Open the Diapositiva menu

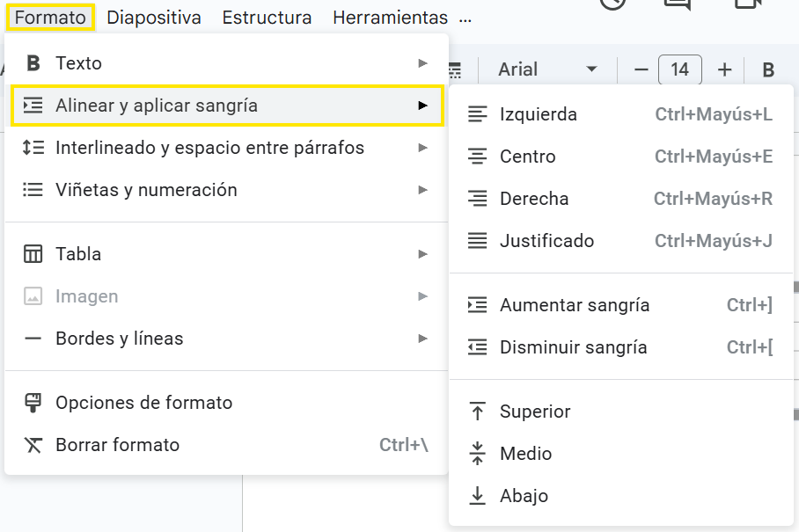[154, 18]
